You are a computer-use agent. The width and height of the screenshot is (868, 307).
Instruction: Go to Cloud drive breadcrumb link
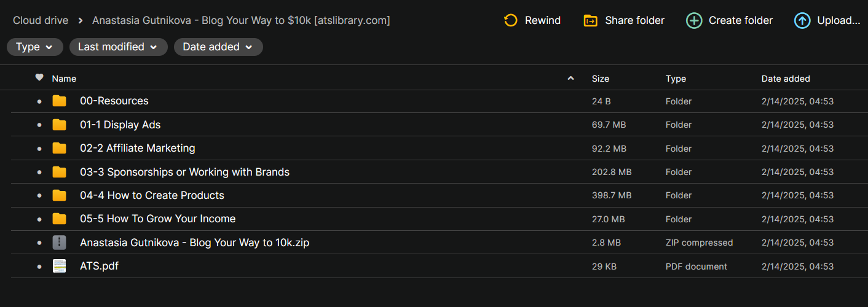(x=41, y=21)
